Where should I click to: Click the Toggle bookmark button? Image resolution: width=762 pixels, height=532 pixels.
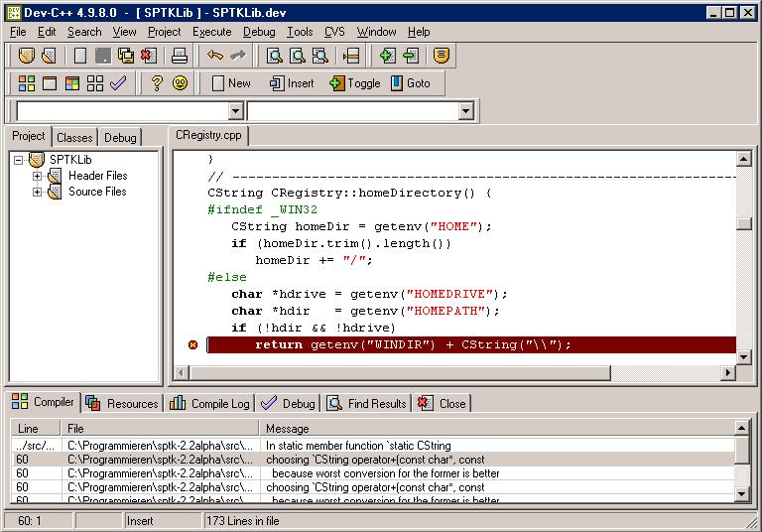coord(355,83)
